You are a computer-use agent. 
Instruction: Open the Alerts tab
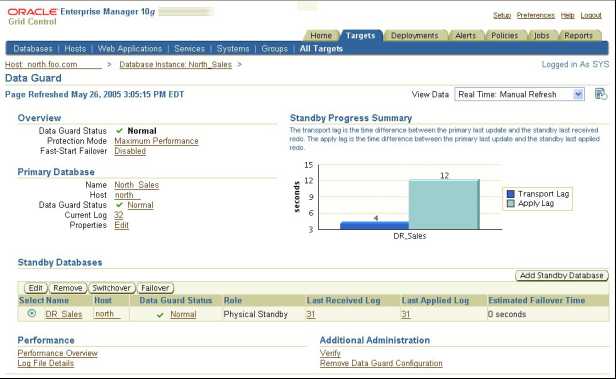click(465, 36)
